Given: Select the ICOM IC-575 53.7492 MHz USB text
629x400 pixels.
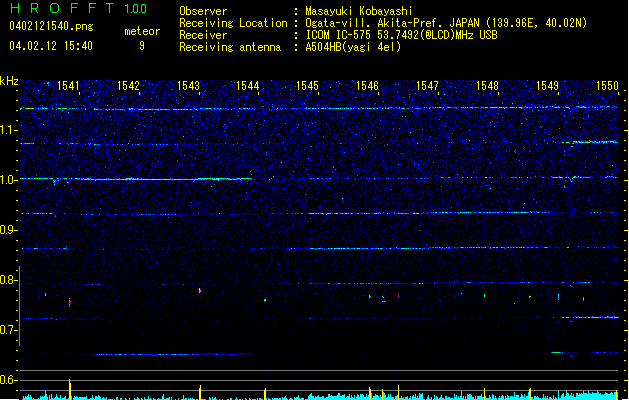Looking at the screenshot, I should [x=402, y=35].
